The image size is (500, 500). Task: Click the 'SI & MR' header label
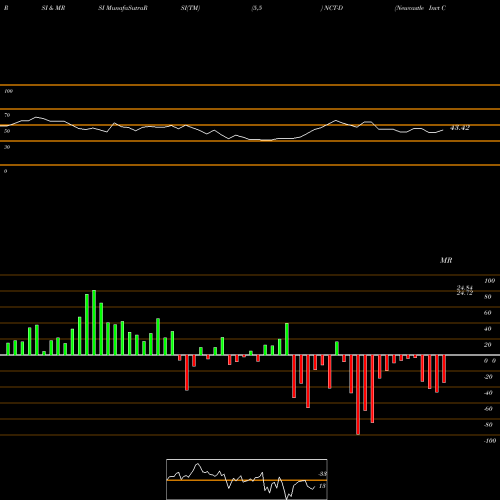pyautogui.click(x=53, y=8)
